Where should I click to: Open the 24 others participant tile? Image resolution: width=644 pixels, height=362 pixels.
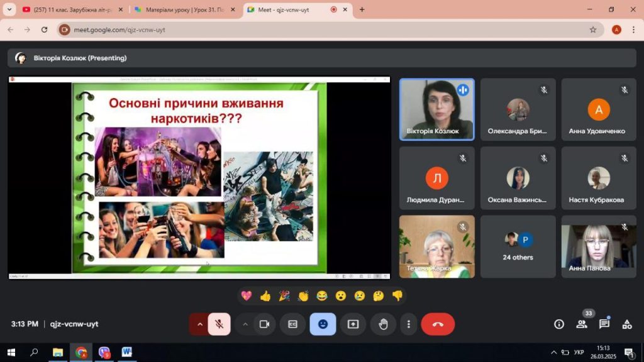coord(518,246)
